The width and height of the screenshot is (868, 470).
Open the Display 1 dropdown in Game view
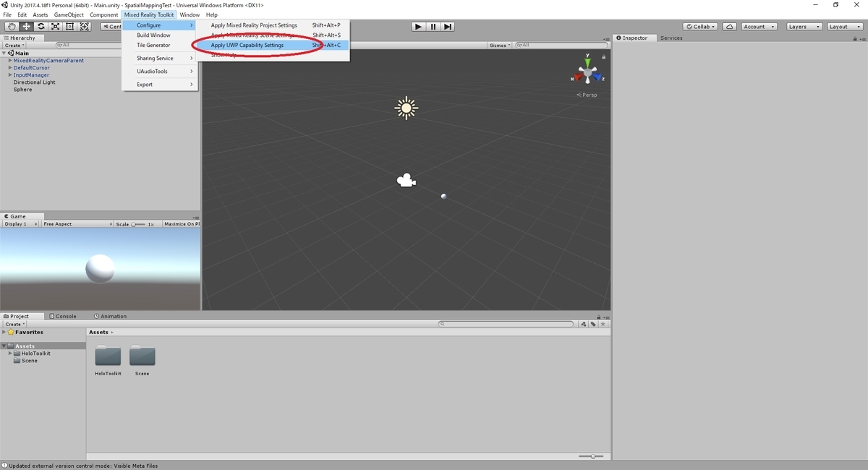pyautogui.click(x=20, y=224)
